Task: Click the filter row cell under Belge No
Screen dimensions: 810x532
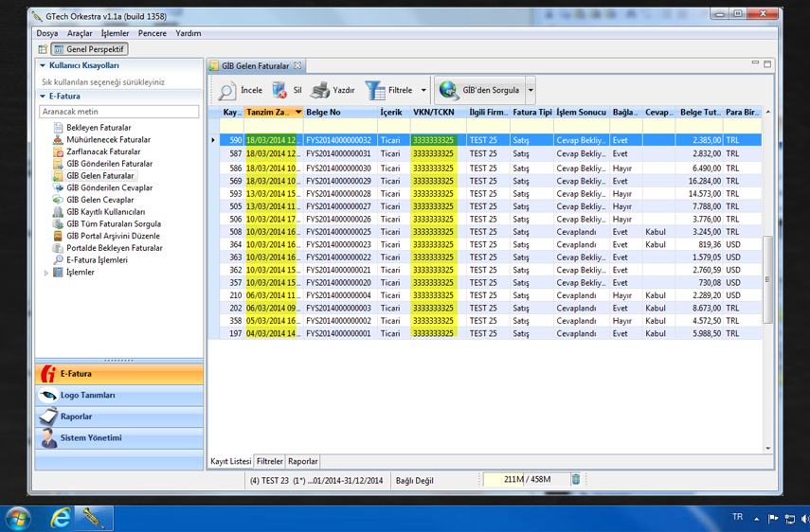Action: [x=340, y=126]
